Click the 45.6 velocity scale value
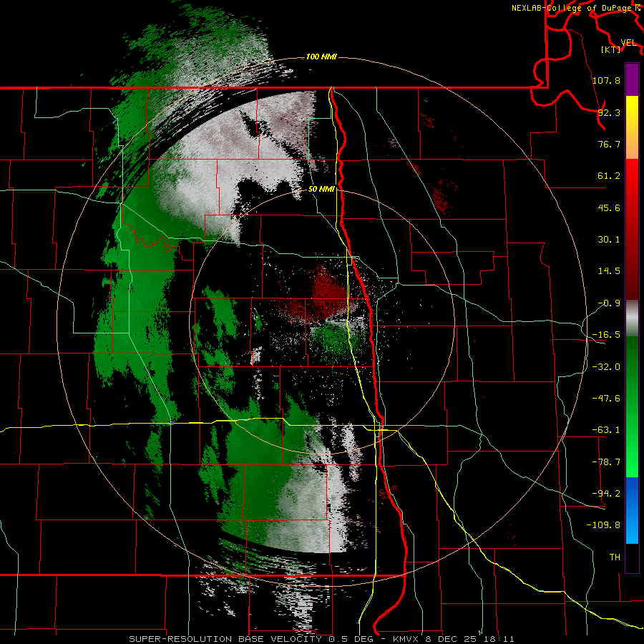The image size is (644, 644). point(609,208)
